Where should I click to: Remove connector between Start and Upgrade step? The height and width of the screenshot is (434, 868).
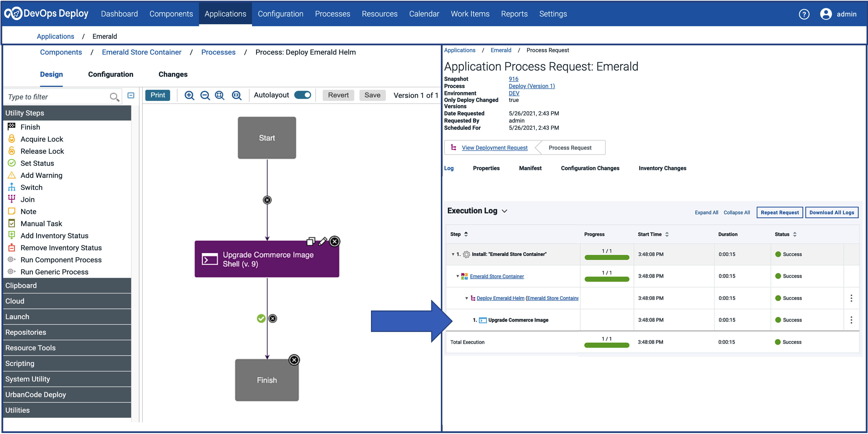pyautogui.click(x=267, y=200)
